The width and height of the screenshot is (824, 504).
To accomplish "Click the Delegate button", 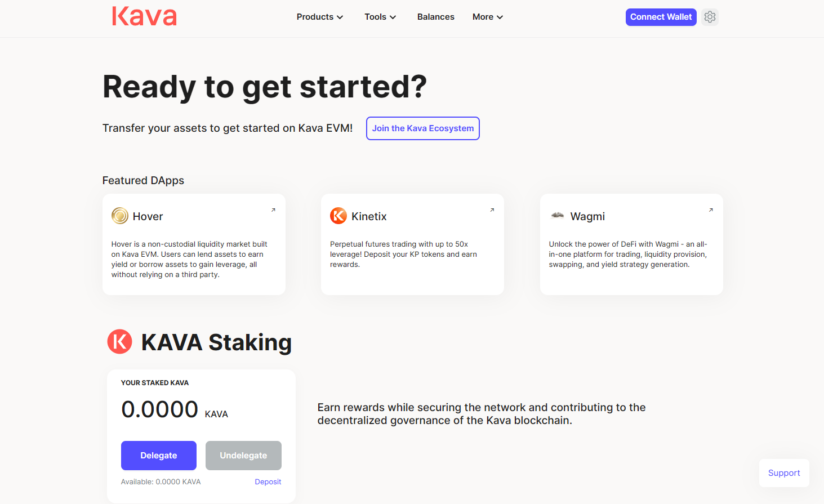I will point(159,456).
